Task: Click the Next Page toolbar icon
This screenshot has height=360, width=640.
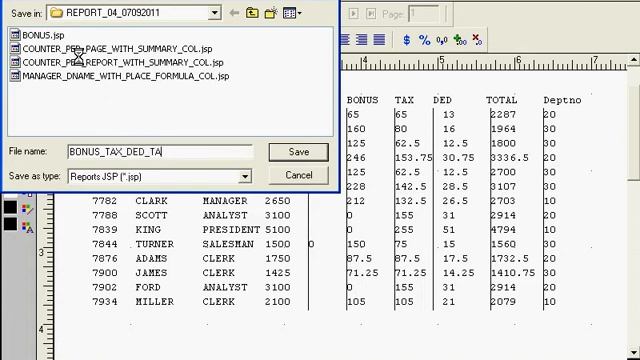Action: pos(353,14)
